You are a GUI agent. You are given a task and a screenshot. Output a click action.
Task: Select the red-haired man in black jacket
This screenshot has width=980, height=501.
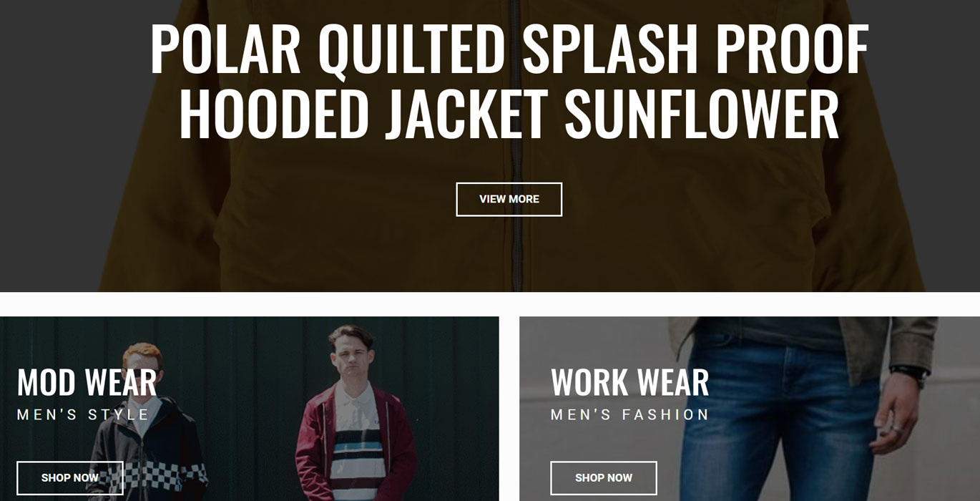pyautogui.click(x=147, y=429)
